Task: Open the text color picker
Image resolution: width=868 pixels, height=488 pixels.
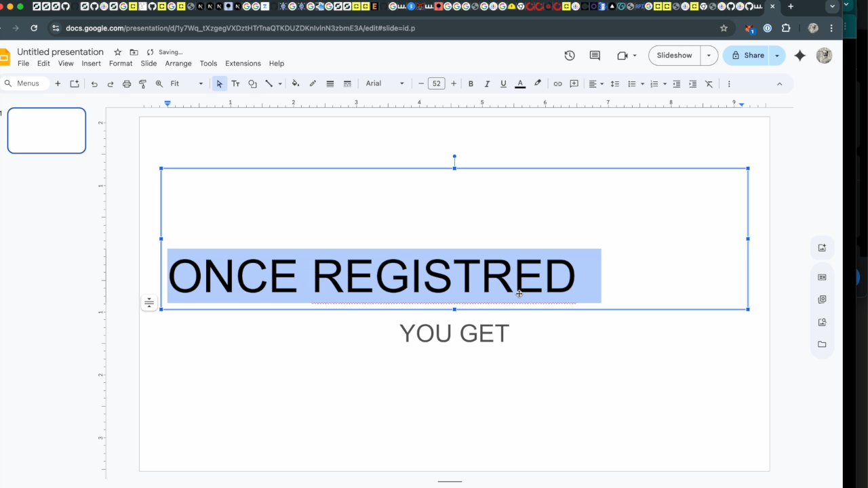Action: 520,83
